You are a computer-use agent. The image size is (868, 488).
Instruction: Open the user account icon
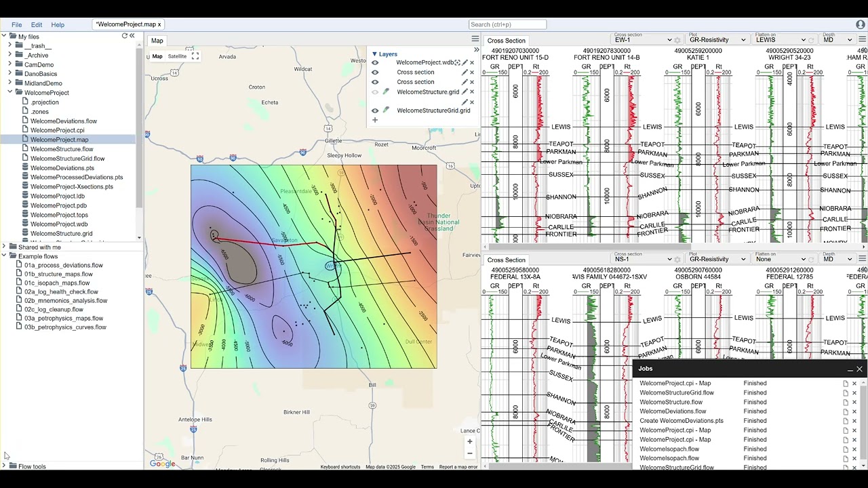click(x=860, y=24)
